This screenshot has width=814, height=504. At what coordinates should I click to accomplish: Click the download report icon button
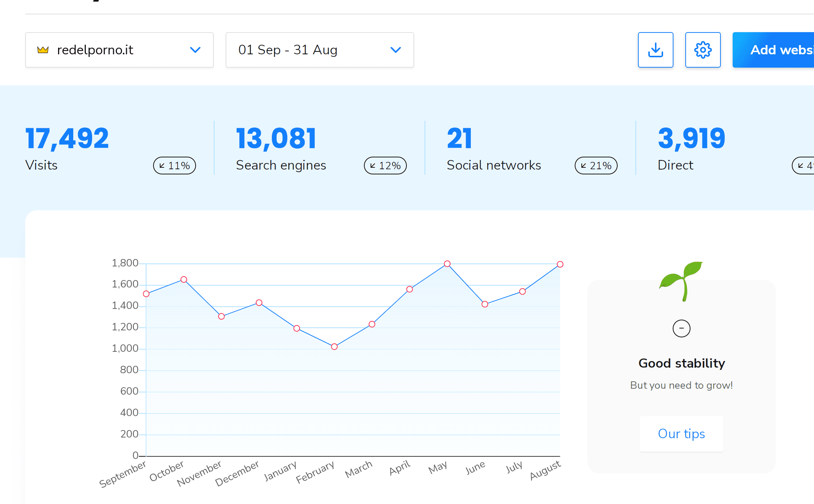point(655,50)
